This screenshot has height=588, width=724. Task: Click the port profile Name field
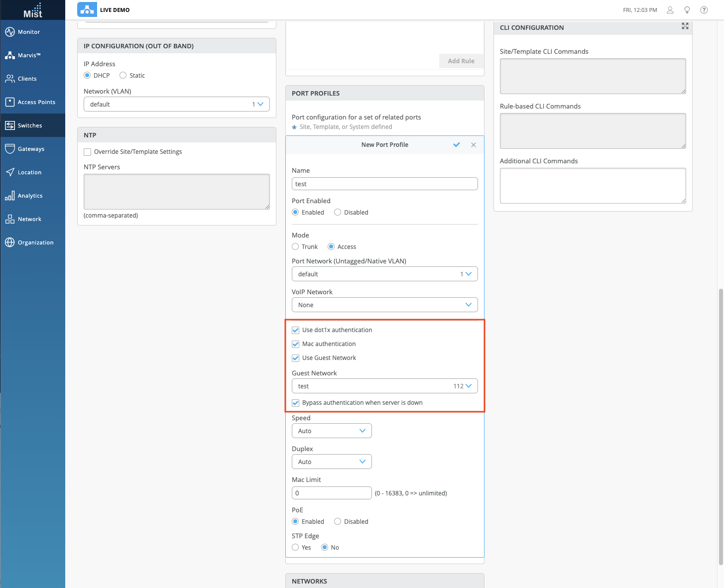tap(384, 184)
